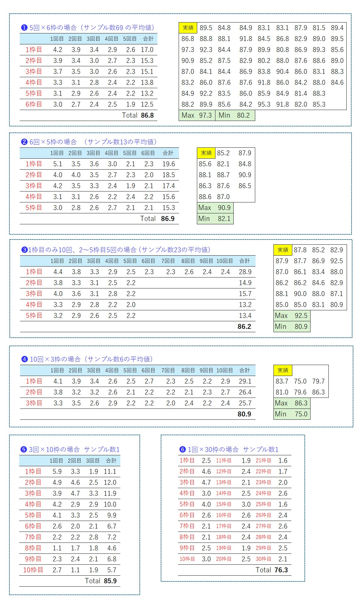The height and width of the screenshot is (603, 364).
Task: Click the yellow 実績 label above 83.7
Action: [x=283, y=370]
